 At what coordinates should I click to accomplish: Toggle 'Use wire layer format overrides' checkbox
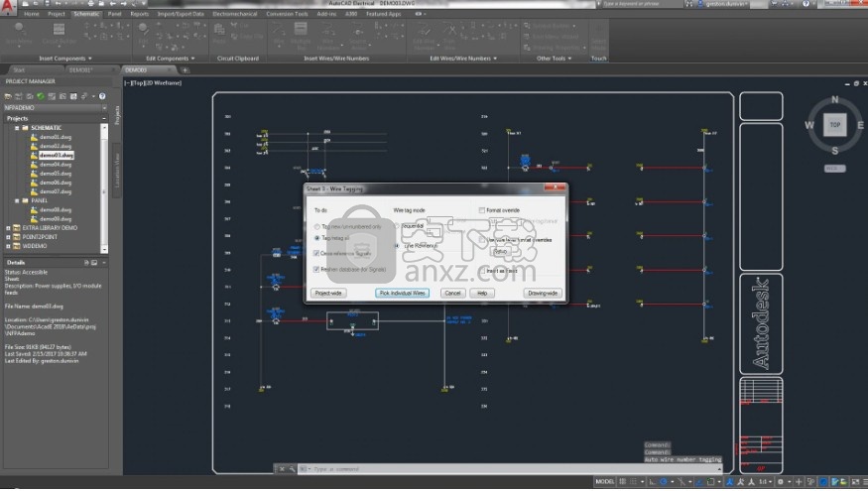pos(481,240)
